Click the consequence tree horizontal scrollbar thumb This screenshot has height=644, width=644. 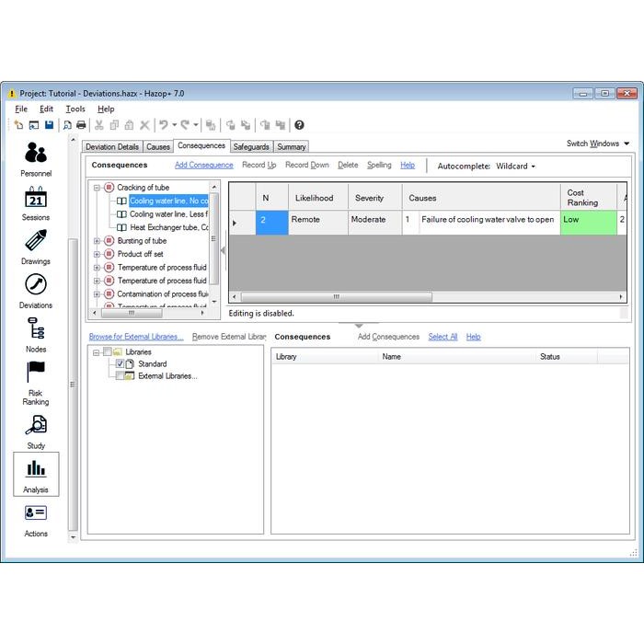coord(132,313)
